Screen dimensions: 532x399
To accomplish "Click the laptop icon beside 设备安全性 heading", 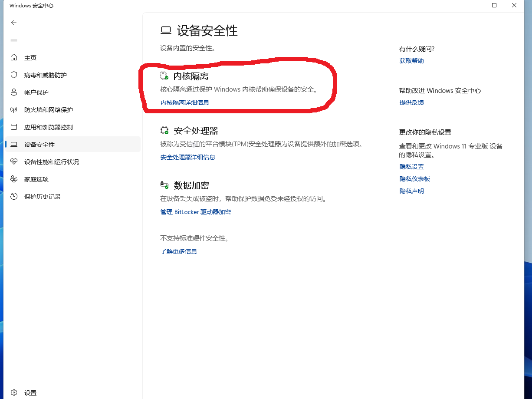I will pyautogui.click(x=166, y=30).
